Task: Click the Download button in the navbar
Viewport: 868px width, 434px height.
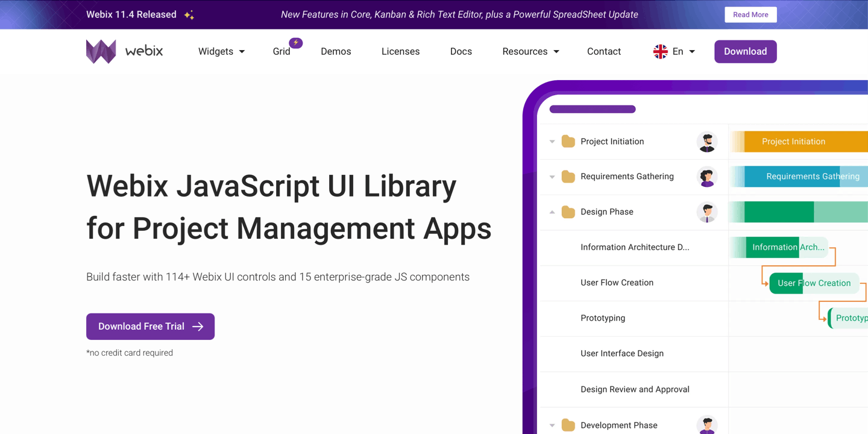Action: pos(746,51)
